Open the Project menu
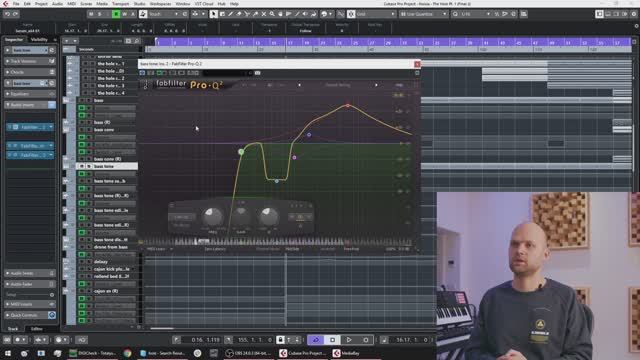The image size is (640, 360). pos(41,4)
